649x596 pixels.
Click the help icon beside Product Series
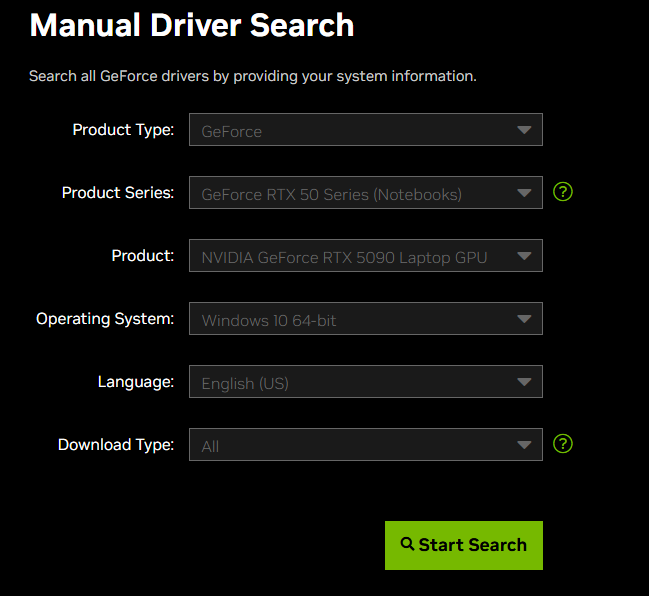pos(563,192)
